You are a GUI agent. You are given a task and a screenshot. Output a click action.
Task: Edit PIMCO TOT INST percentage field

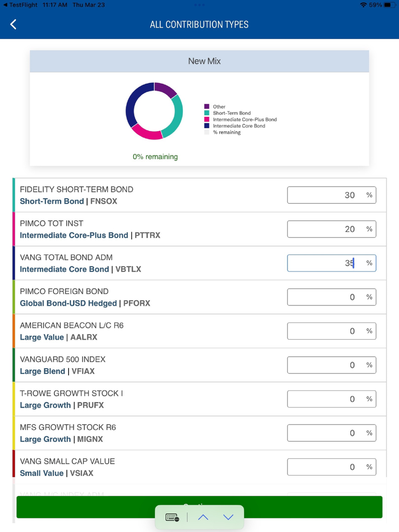(332, 229)
